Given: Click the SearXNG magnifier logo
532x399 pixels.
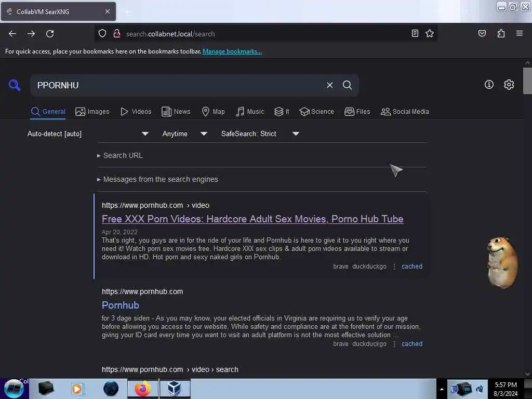Looking at the screenshot, I should (x=15, y=85).
